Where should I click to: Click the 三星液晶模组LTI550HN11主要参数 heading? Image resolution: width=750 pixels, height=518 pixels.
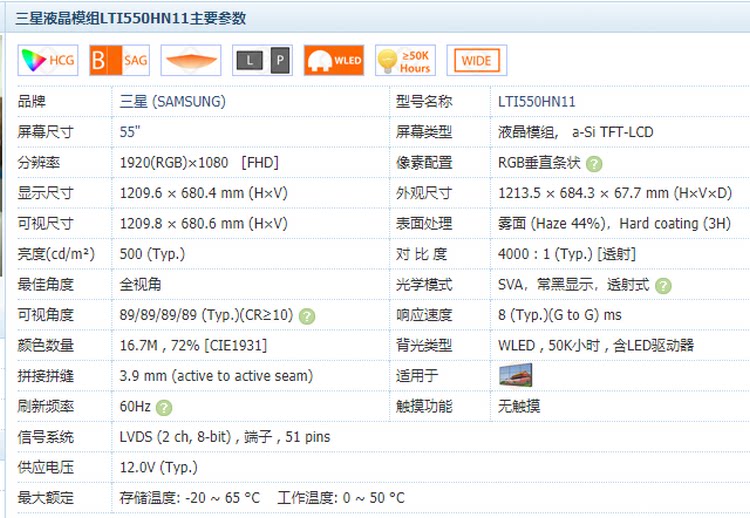coord(131,18)
